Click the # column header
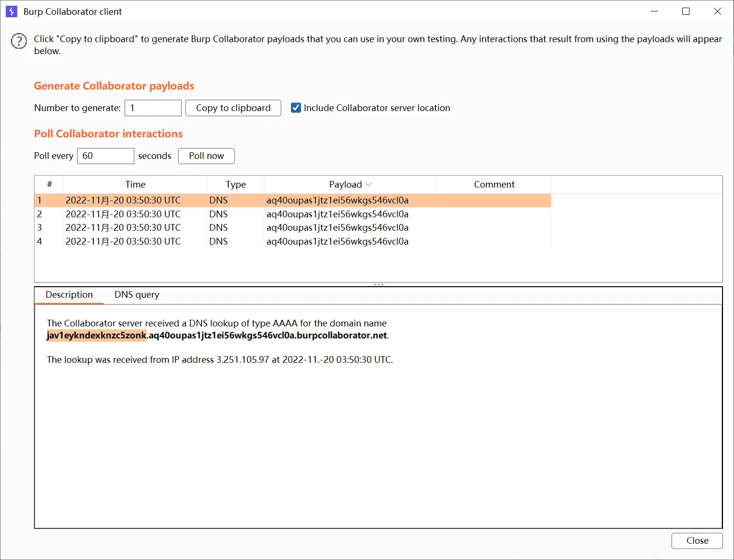 pyautogui.click(x=49, y=185)
